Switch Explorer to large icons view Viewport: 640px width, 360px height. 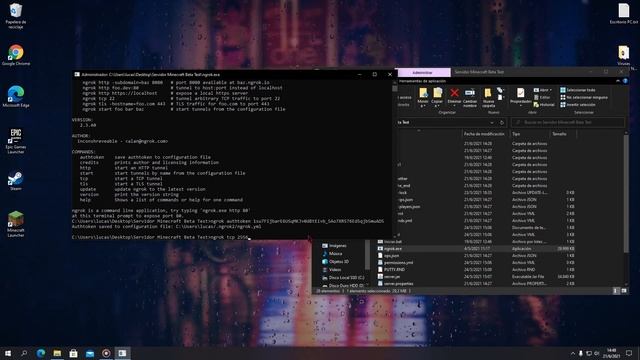click(624, 291)
